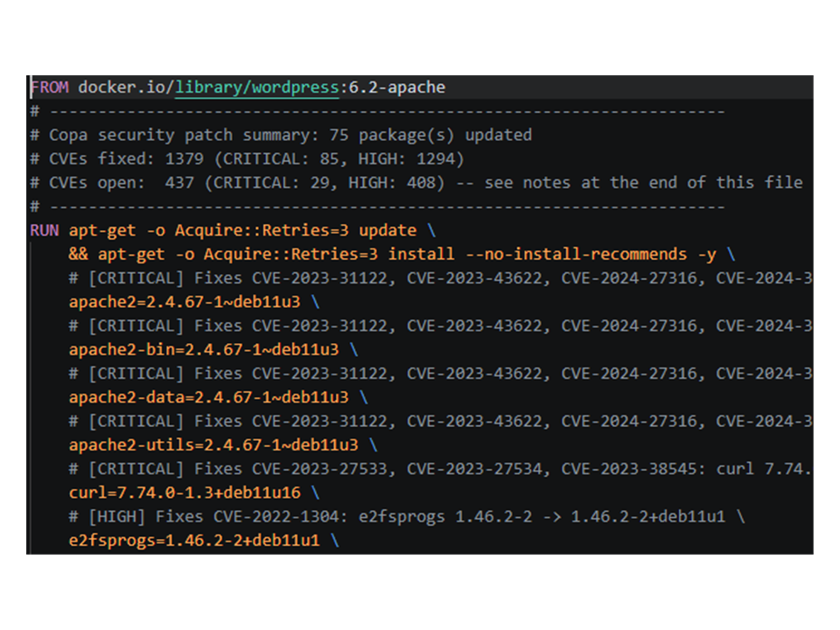The height and width of the screenshot is (630, 840).
Task: Click the 'apache2=2.4.67-1~deb11u3' package line
Action: [185, 302]
